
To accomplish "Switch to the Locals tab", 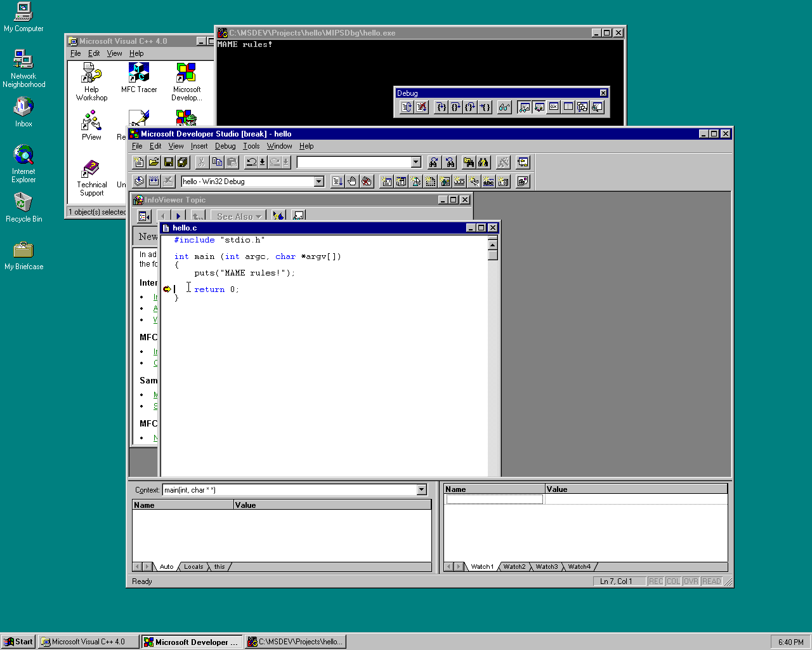I will coord(193,567).
